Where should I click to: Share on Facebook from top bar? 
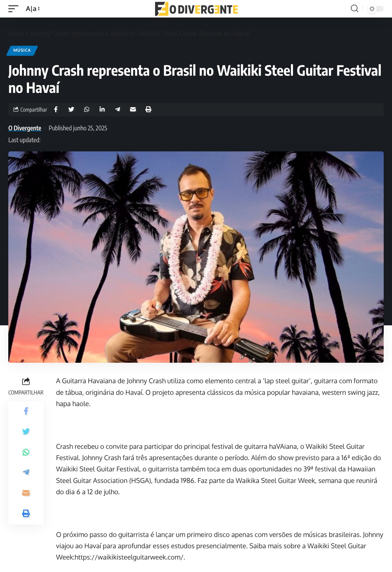[56, 110]
